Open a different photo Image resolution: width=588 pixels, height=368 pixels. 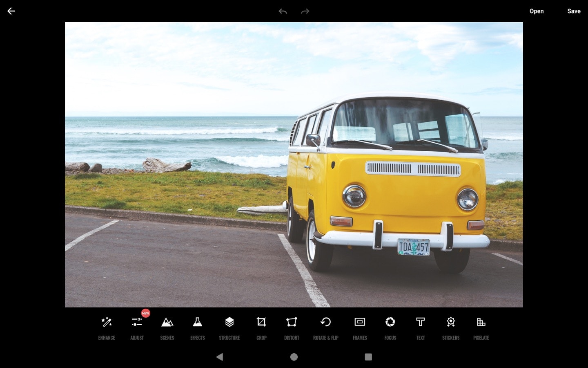coord(537,11)
